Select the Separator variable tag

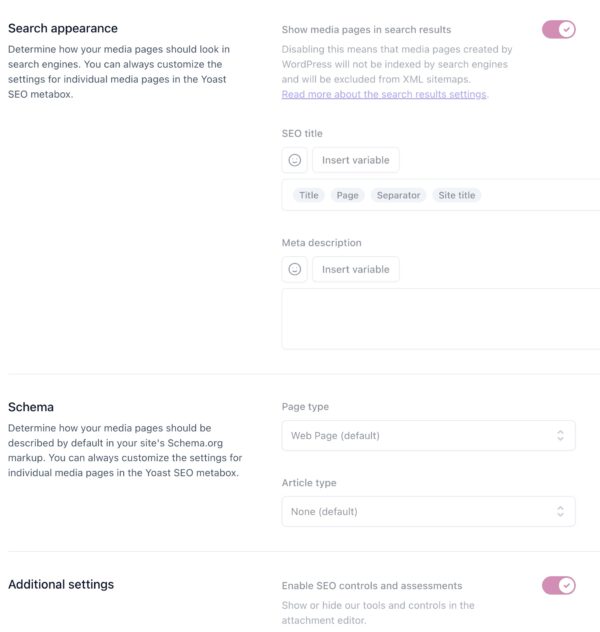398,195
